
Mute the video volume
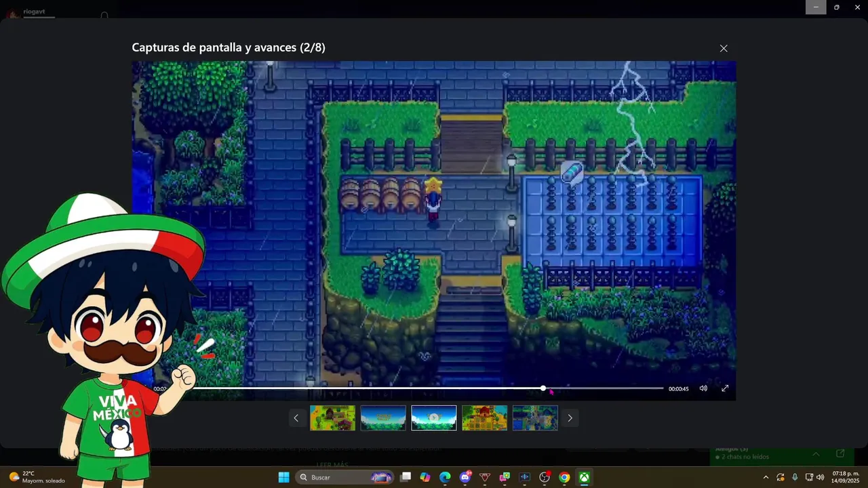pos(703,388)
